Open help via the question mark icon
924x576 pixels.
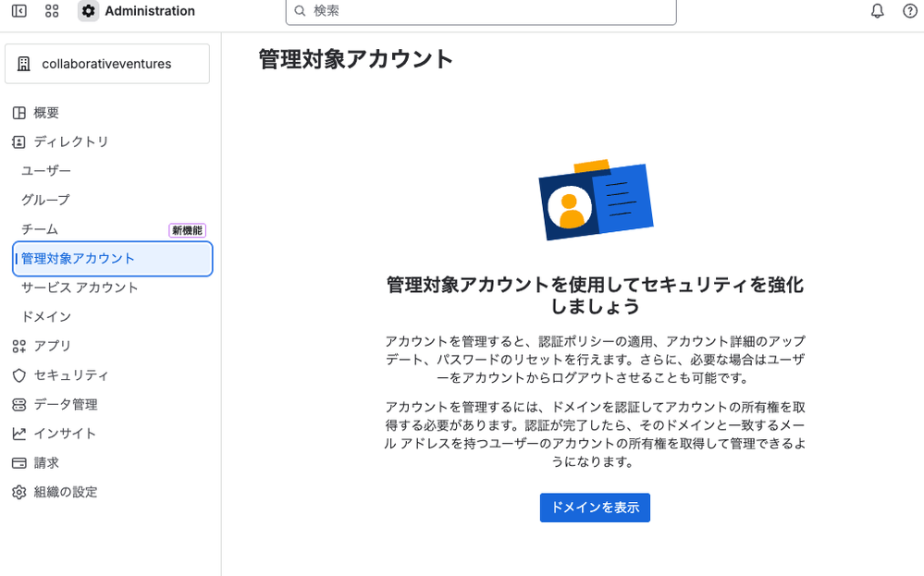[910, 11]
